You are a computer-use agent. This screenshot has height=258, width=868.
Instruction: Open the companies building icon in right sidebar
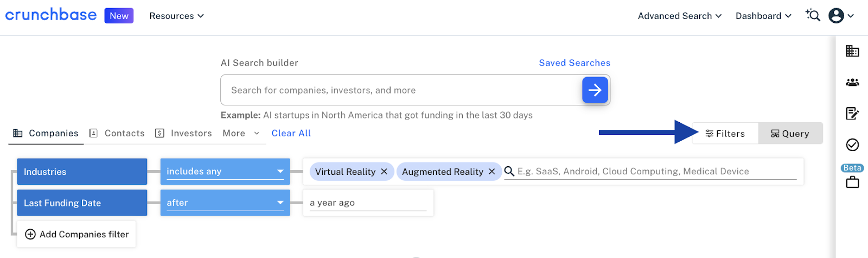(x=852, y=51)
